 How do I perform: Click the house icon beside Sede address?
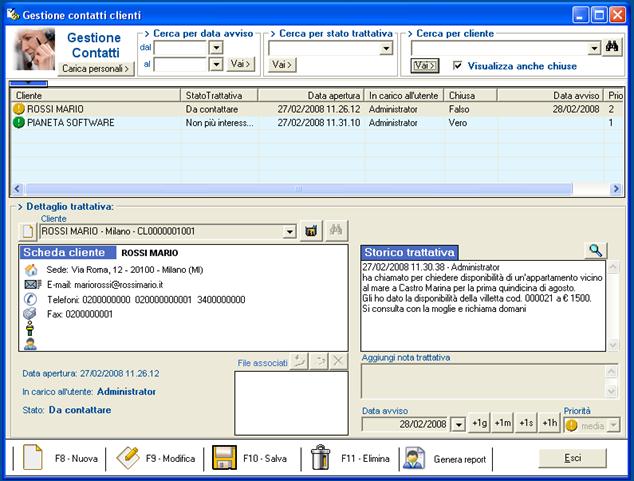(31, 270)
